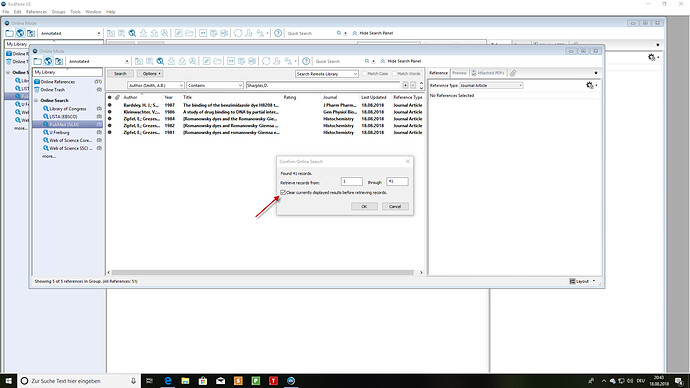This screenshot has width=690, height=388.
Task: Open Help icon in back window toolbar
Action: point(278,33)
